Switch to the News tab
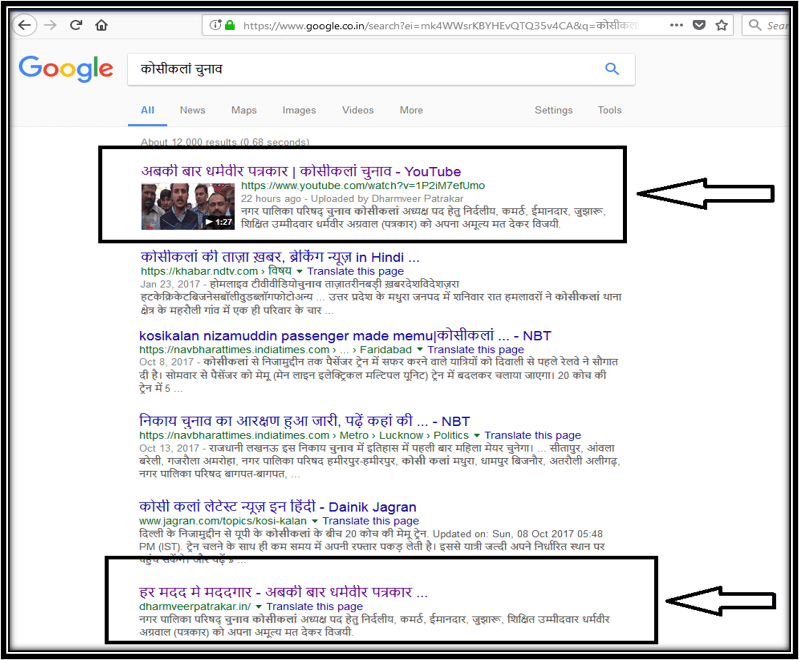Image resolution: width=799 pixels, height=660 pixels. click(192, 110)
